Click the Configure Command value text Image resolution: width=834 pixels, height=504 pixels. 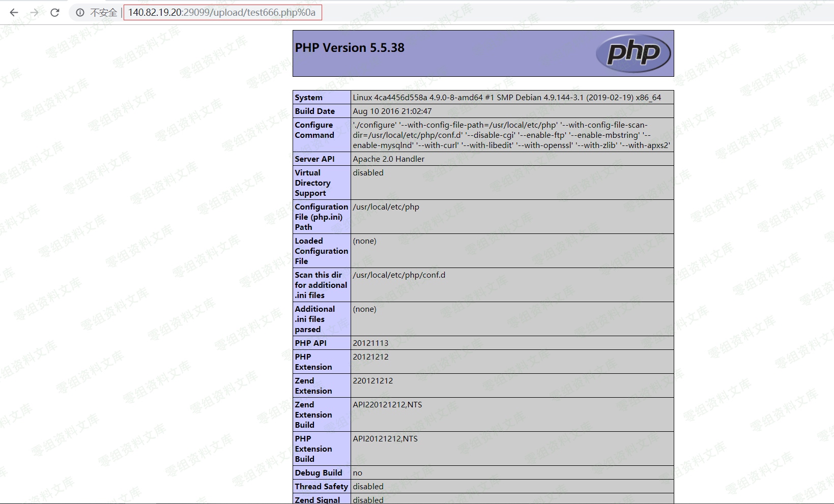click(511, 135)
